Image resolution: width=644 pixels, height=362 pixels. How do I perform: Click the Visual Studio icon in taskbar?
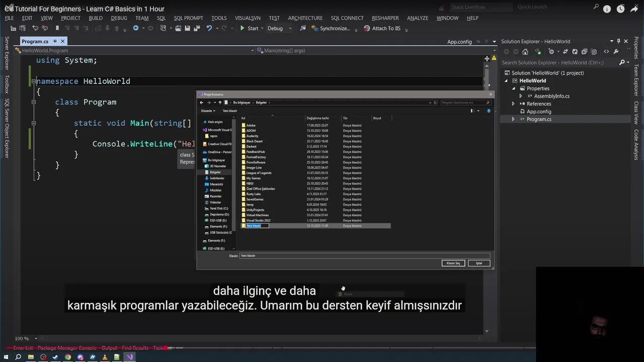click(x=130, y=357)
